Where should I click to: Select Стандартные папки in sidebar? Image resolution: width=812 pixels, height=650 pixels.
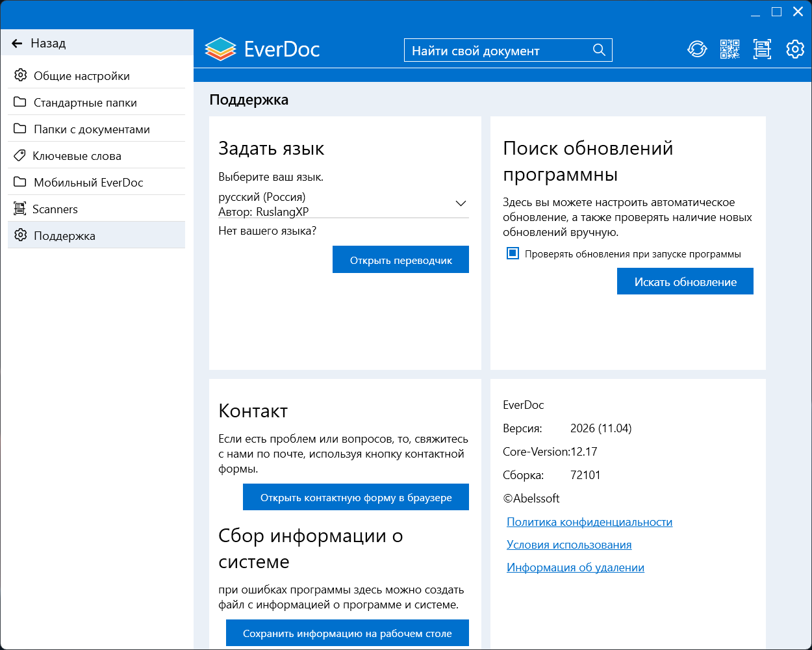85,103
